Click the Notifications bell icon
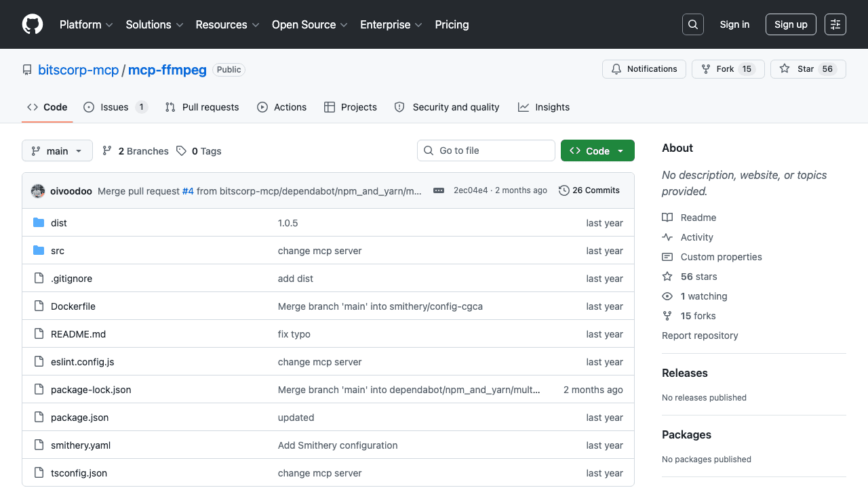 click(617, 68)
